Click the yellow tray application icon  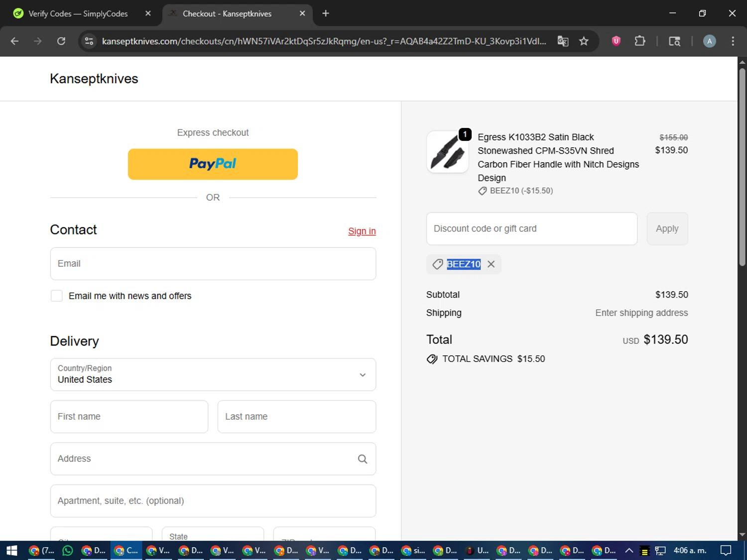pos(644,551)
